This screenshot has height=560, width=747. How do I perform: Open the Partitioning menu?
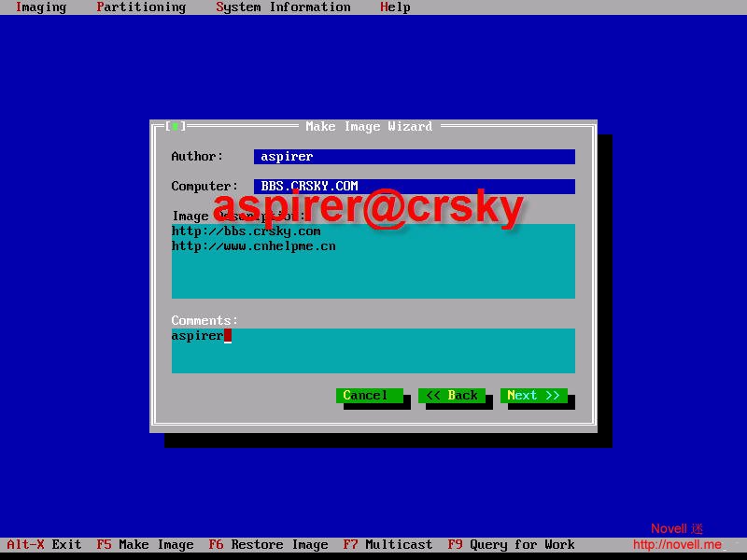(x=141, y=7)
